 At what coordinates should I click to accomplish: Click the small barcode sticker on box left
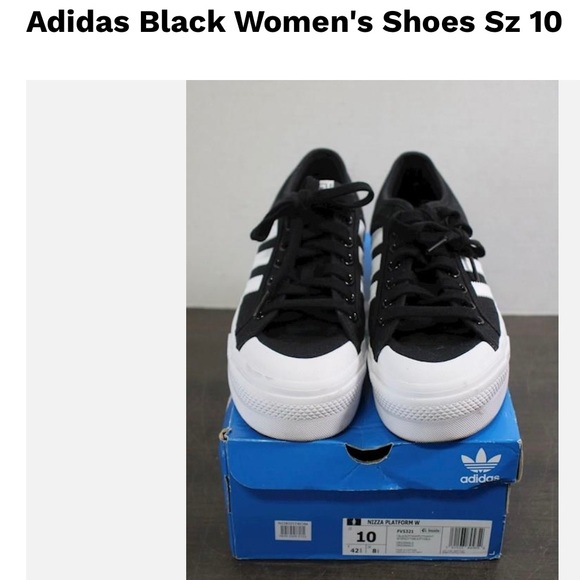(293, 531)
